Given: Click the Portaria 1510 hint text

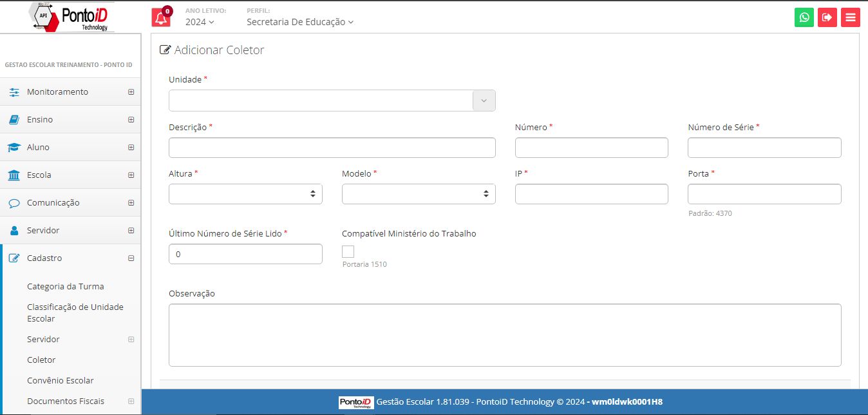Looking at the screenshot, I should (x=364, y=264).
